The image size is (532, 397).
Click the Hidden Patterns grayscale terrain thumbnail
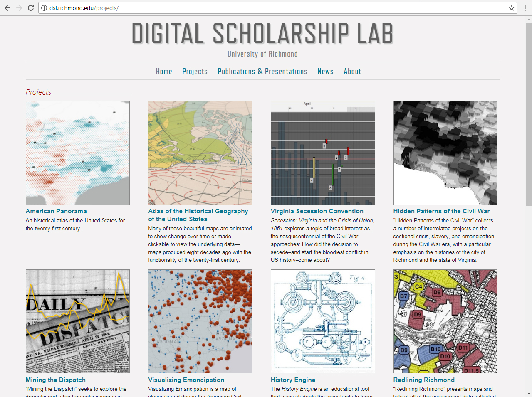point(445,153)
